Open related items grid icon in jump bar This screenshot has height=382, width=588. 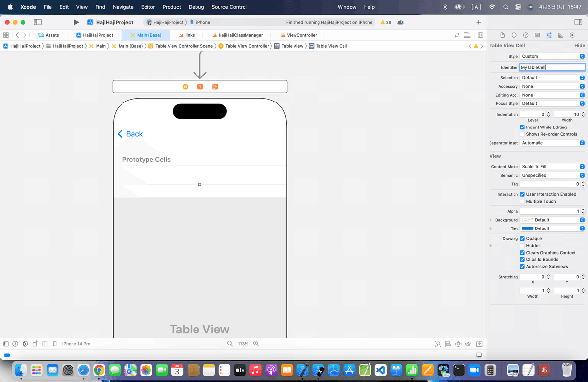(x=6, y=35)
